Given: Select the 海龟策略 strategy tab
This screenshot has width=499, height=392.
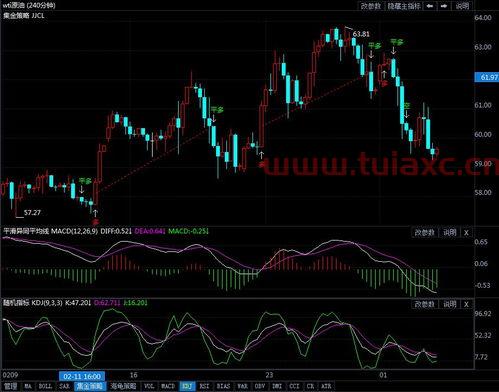Looking at the screenshot, I should click(123, 386).
